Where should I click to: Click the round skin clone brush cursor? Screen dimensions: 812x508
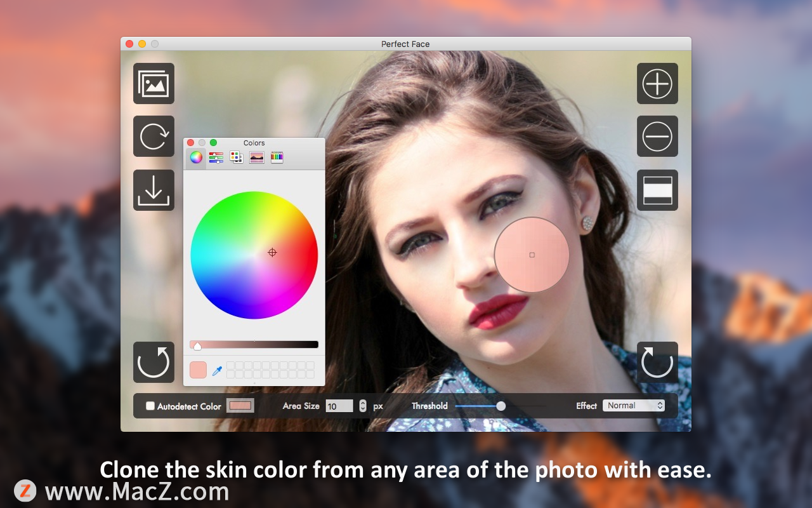click(532, 255)
